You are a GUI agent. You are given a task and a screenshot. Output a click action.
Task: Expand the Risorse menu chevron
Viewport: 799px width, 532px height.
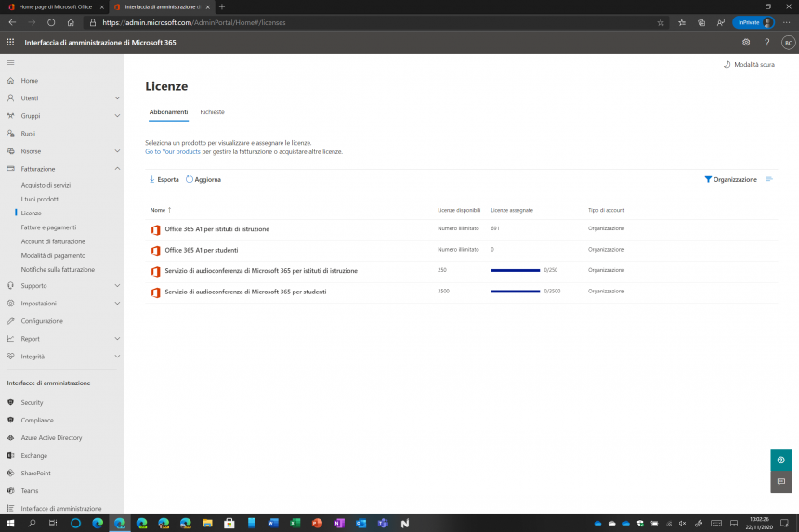tap(117, 151)
